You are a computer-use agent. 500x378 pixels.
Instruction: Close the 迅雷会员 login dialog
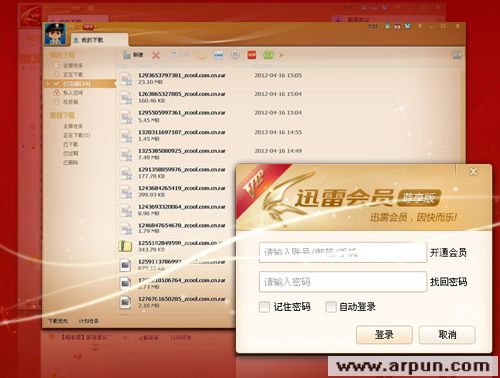[x=473, y=171]
